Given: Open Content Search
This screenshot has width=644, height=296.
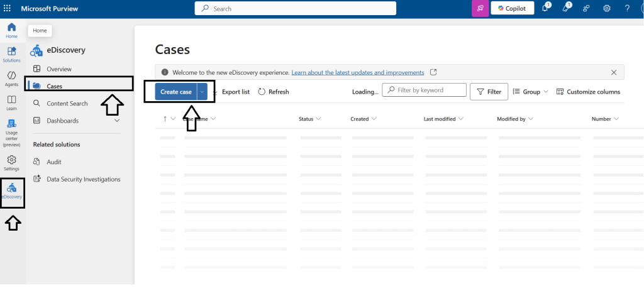Looking at the screenshot, I should pos(67,104).
